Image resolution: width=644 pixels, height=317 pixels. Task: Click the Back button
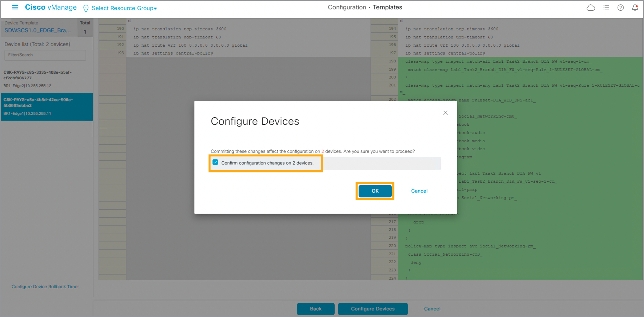315,309
